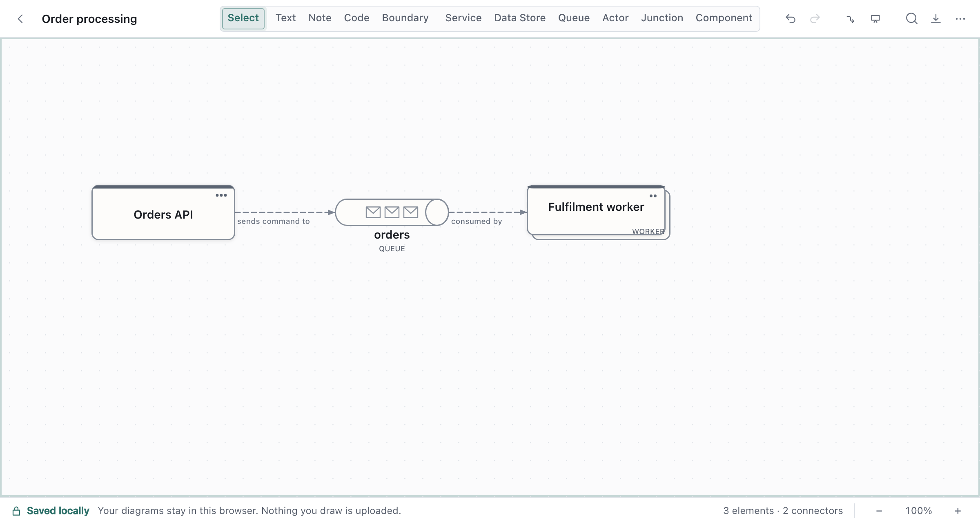This screenshot has width=980, height=523.
Task: Click the download export icon
Action: [x=936, y=19]
